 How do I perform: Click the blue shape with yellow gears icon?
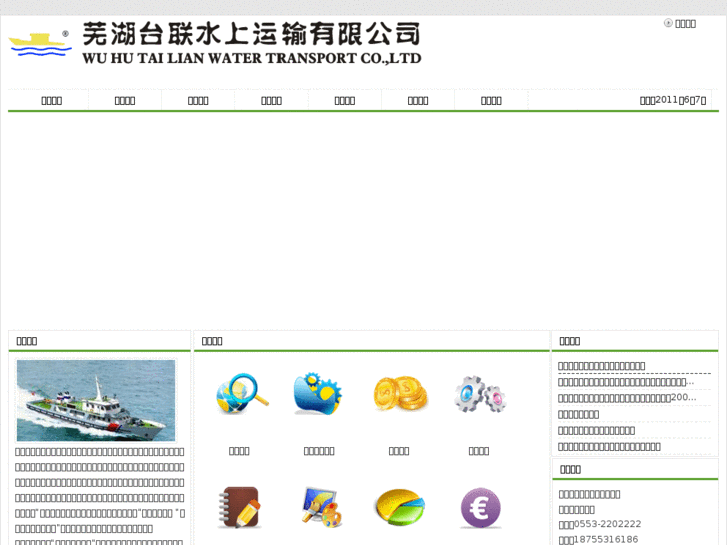318,393
